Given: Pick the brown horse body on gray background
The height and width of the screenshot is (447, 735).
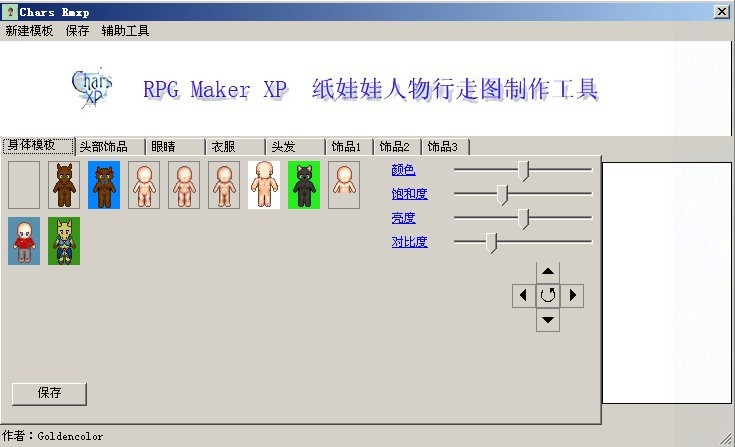Looking at the screenshot, I should click(x=64, y=185).
